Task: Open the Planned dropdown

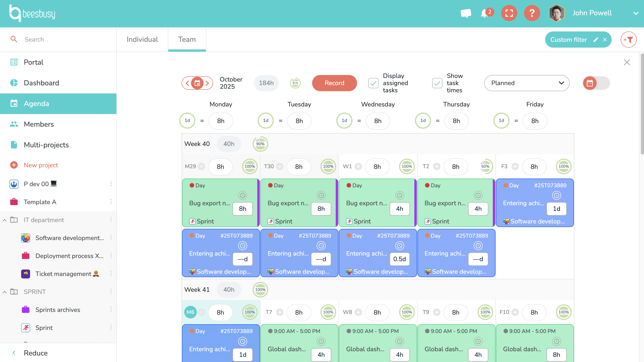Action: pos(526,83)
